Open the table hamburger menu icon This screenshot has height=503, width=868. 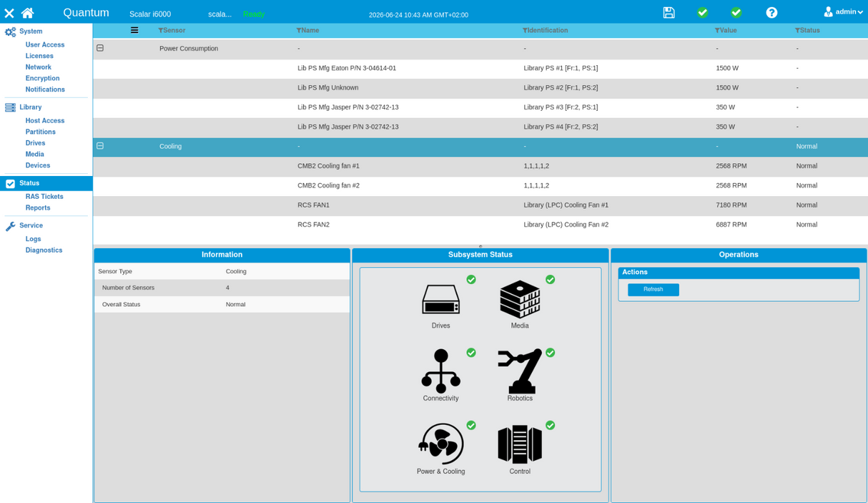pyautogui.click(x=134, y=30)
